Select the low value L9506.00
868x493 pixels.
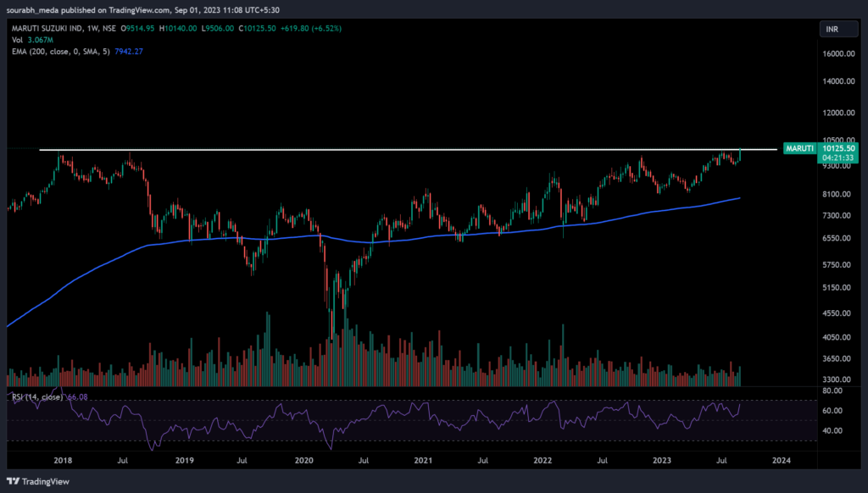coord(218,28)
